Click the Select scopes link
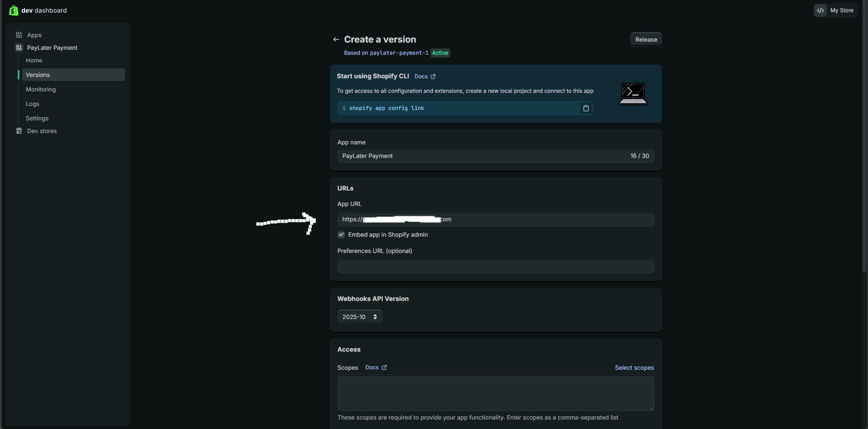The width and height of the screenshot is (868, 429). click(x=634, y=367)
